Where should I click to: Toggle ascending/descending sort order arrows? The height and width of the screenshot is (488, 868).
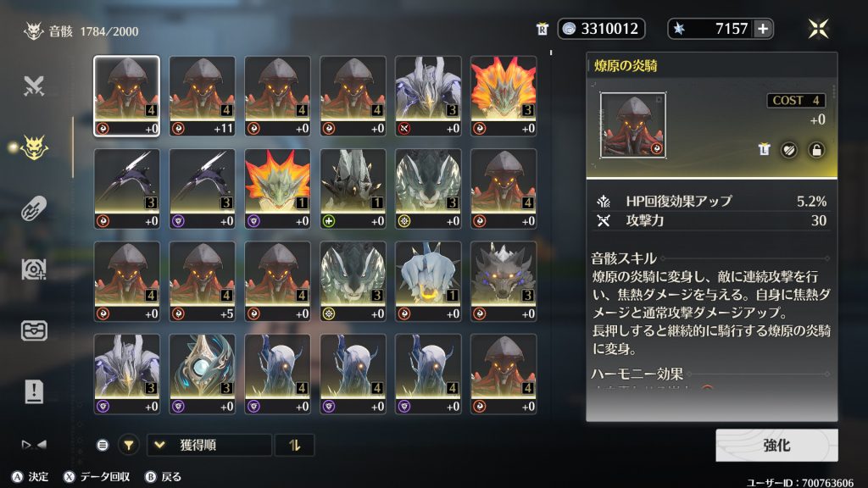pyautogui.click(x=294, y=445)
